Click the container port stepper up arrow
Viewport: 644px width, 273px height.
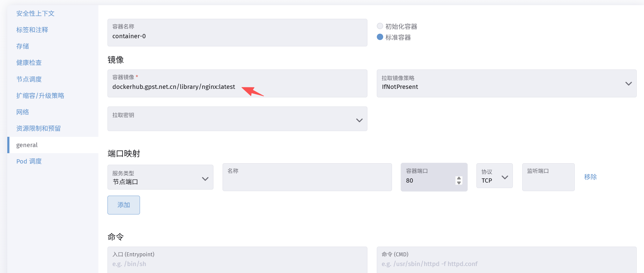click(x=459, y=178)
